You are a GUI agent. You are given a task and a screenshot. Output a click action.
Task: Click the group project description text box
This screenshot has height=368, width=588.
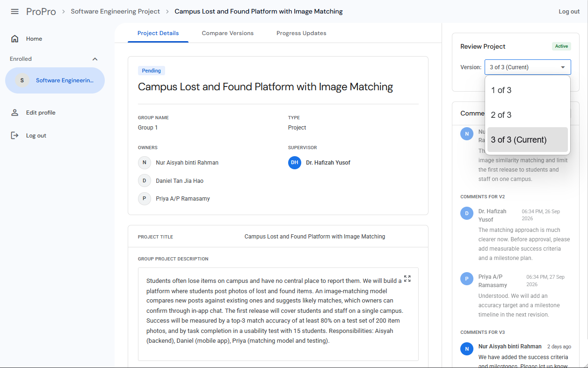(x=278, y=314)
